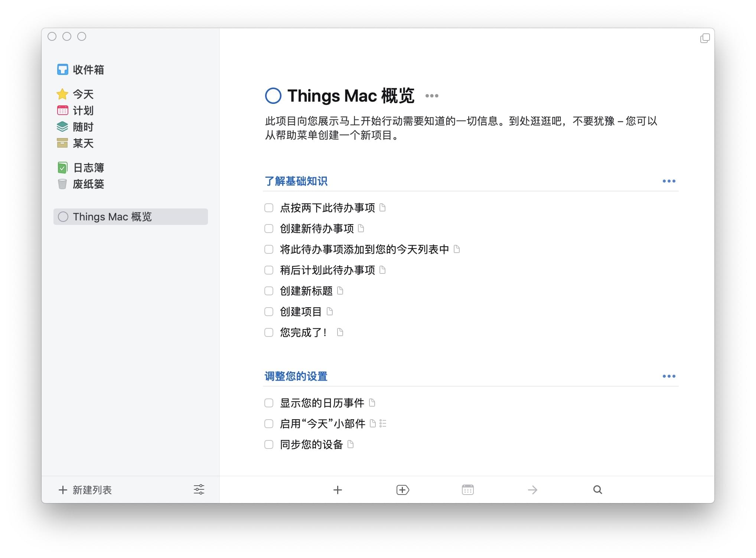Open the 某天 archive box list

tap(75, 143)
